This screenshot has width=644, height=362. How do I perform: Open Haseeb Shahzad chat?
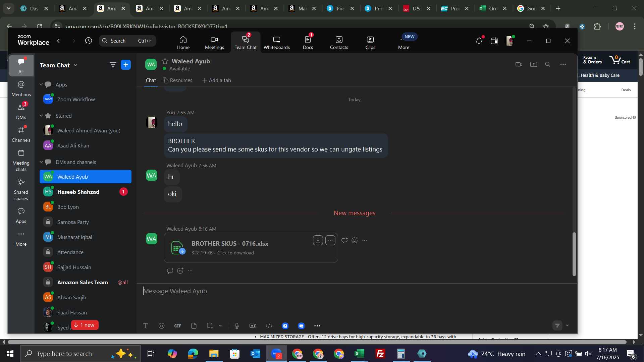[x=86, y=192]
